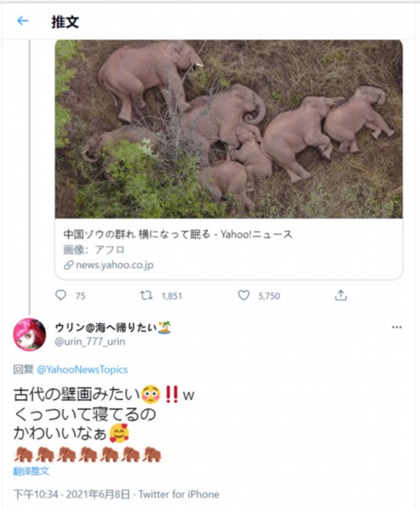Open the Yahoo!ニュース article headline

point(178,234)
